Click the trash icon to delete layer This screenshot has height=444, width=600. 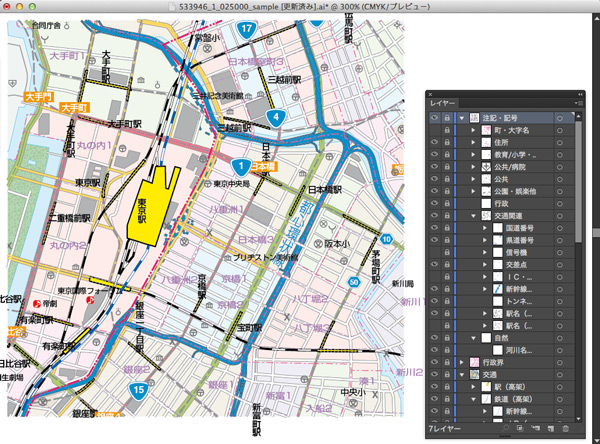pyautogui.click(x=565, y=428)
